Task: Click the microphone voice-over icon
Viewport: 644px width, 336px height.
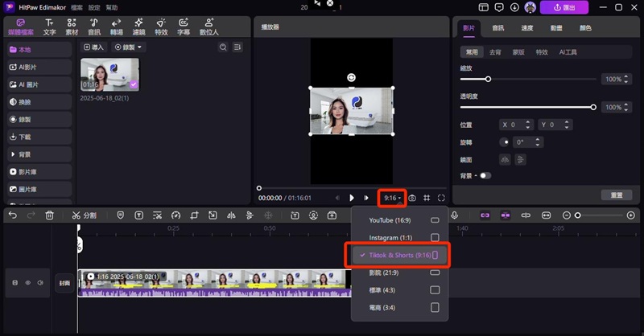Action: coord(454,215)
